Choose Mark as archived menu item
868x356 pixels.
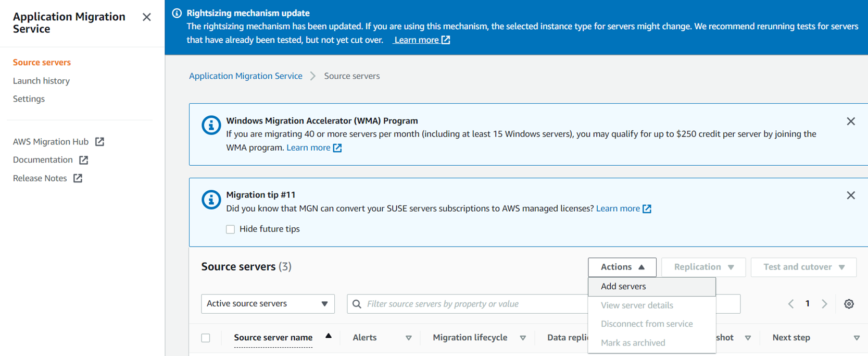pos(652,343)
